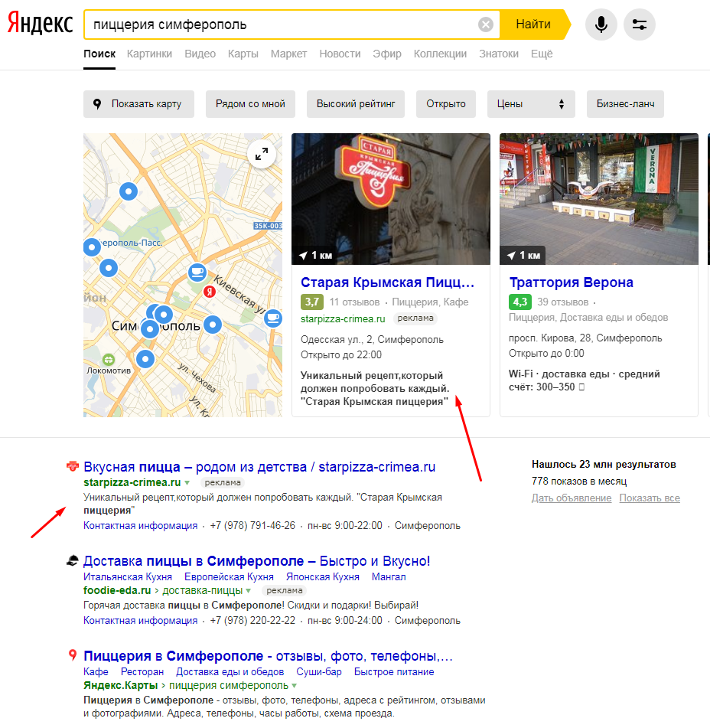The height and width of the screenshot is (728, 710).
Task: Select the blue map marker next to the Симферополь-Пасс. label
Action: [x=92, y=247]
